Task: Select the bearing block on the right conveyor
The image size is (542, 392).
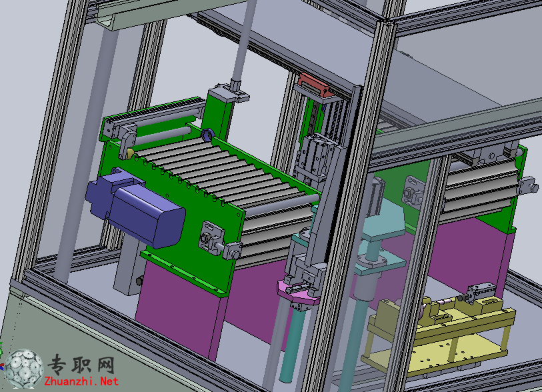Action: click(414, 192)
